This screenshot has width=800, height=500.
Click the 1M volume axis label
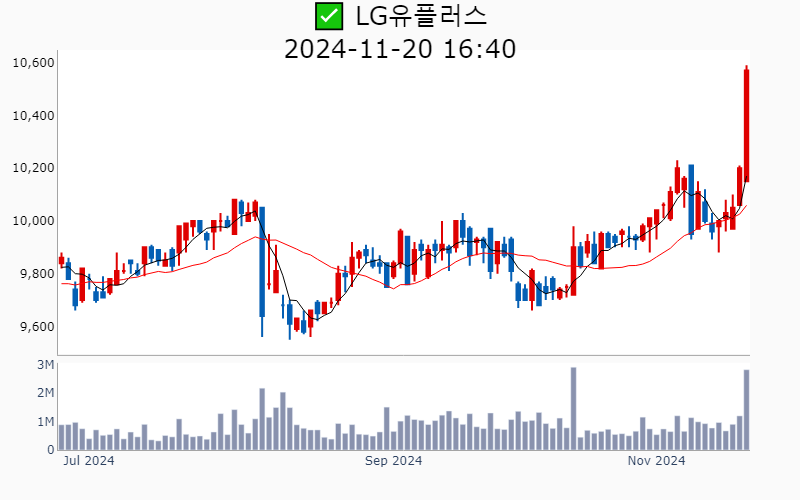(x=45, y=421)
